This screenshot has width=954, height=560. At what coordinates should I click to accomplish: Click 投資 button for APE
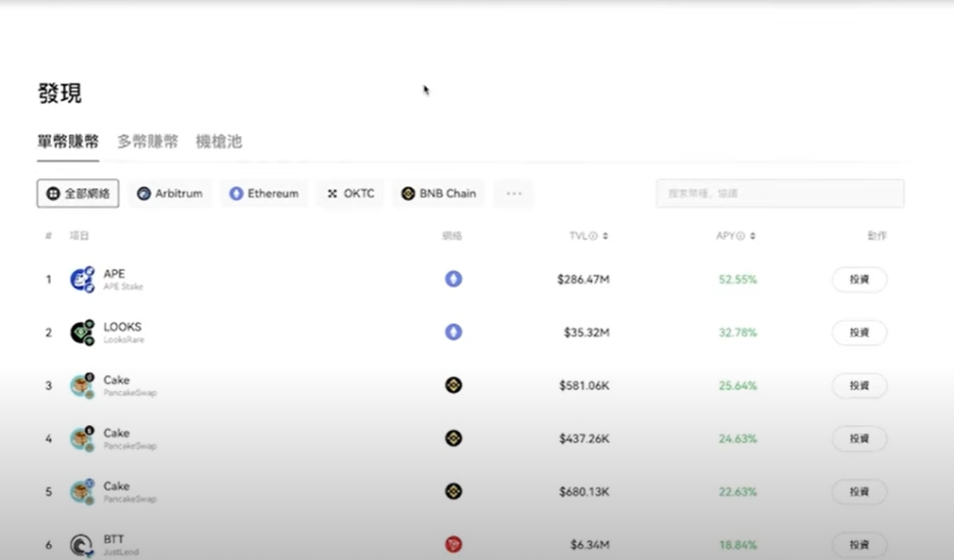coord(860,280)
